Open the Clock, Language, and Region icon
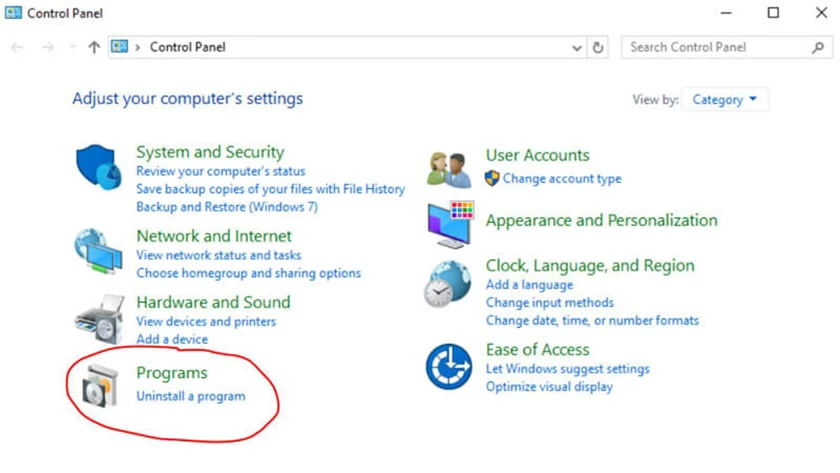 pyautogui.click(x=448, y=284)
